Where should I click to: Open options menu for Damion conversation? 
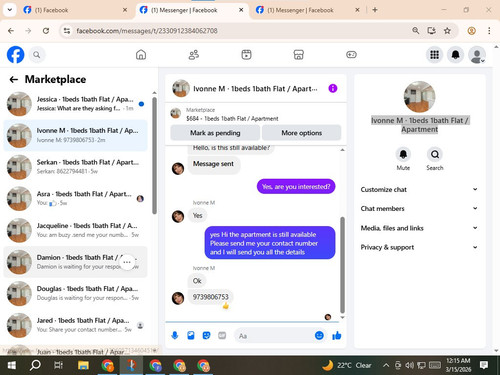(127, 262)
